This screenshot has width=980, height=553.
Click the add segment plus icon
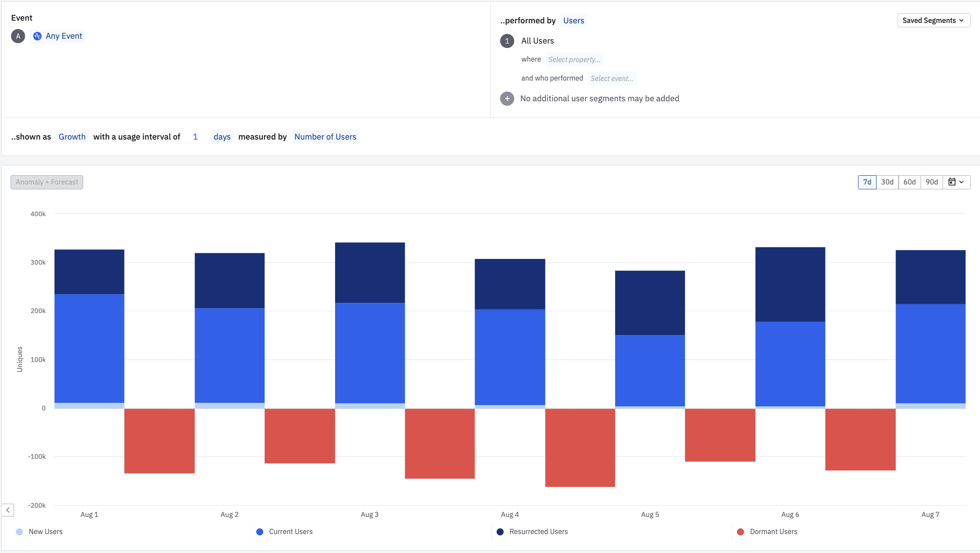pos(507,99)
